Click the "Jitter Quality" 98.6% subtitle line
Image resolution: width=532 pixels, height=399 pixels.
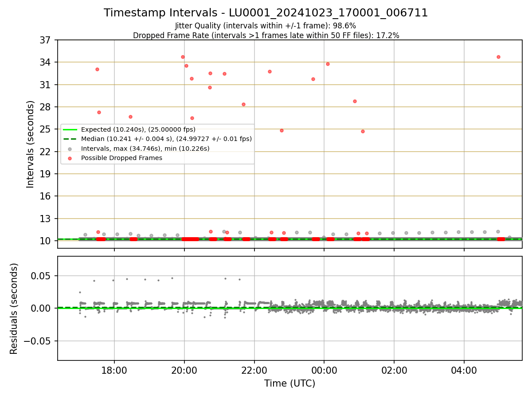coord(266,26)
